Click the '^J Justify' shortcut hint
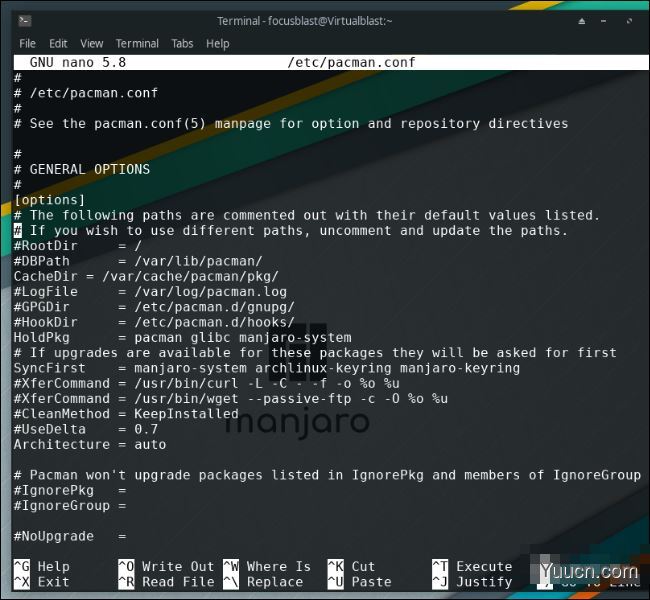650x600 pixels. coord(472,582)
